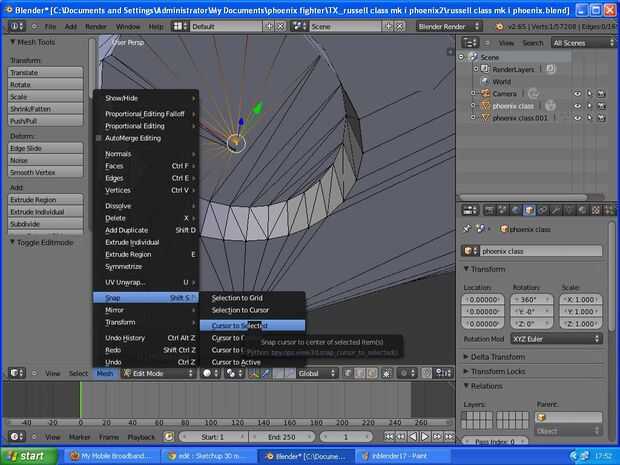Click Add Duplicate in Mesh menu

coord(146,230)
